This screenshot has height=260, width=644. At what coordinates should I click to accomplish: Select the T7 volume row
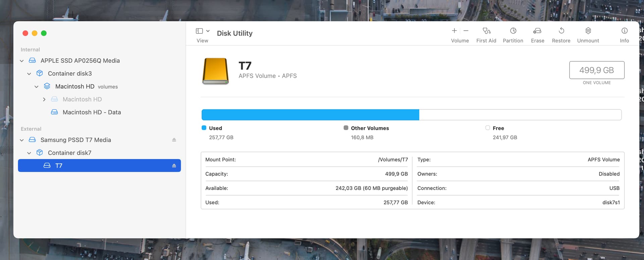pos(99,165)
